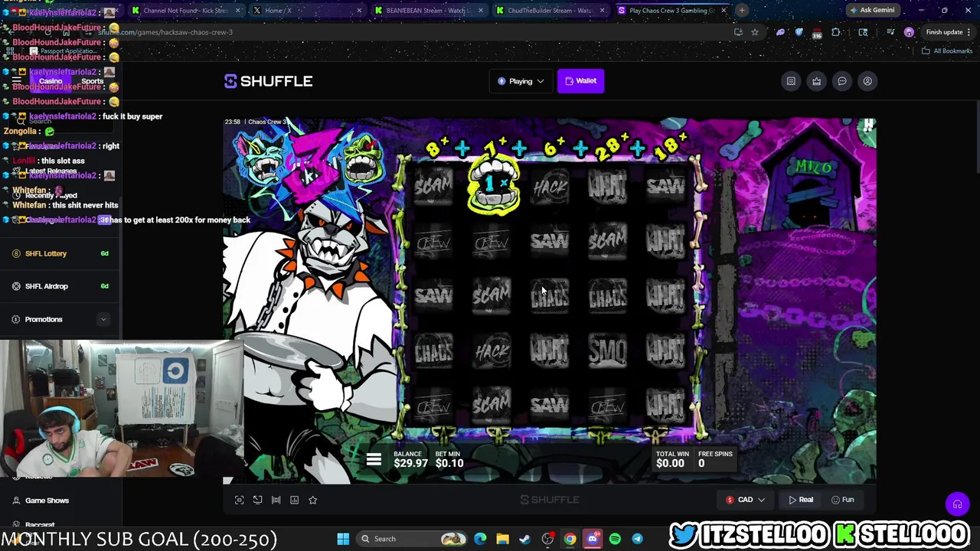Open Steam from the taskbar
This screenshot has height=551, width=980.
pyautogui.click(x=524, y=539)
